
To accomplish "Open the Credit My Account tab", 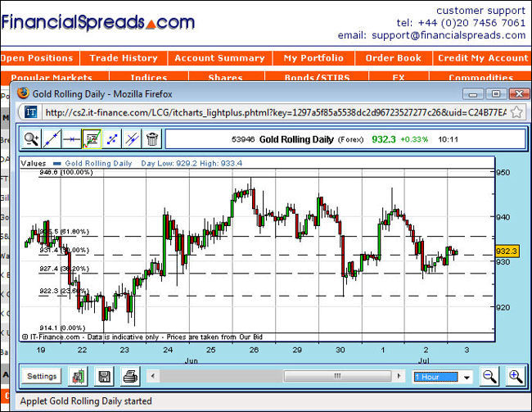I will [x=483, y=58].
